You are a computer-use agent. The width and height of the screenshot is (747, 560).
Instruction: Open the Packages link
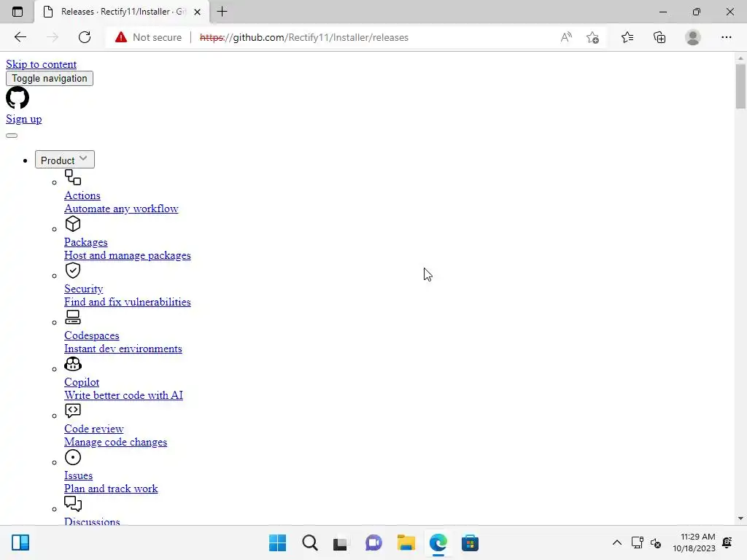click(86, 242)
